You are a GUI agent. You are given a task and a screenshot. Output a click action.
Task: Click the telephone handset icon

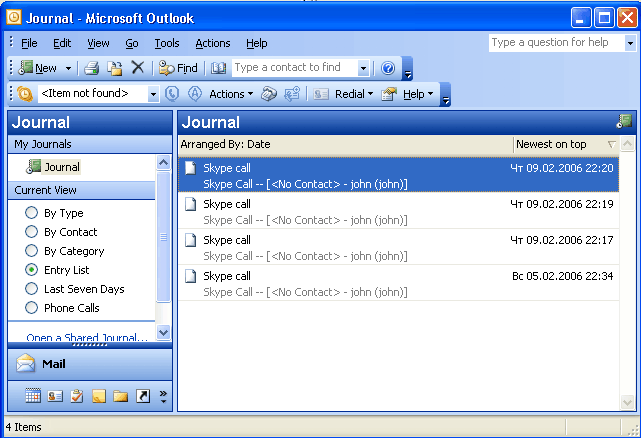[x=269, y=94]
